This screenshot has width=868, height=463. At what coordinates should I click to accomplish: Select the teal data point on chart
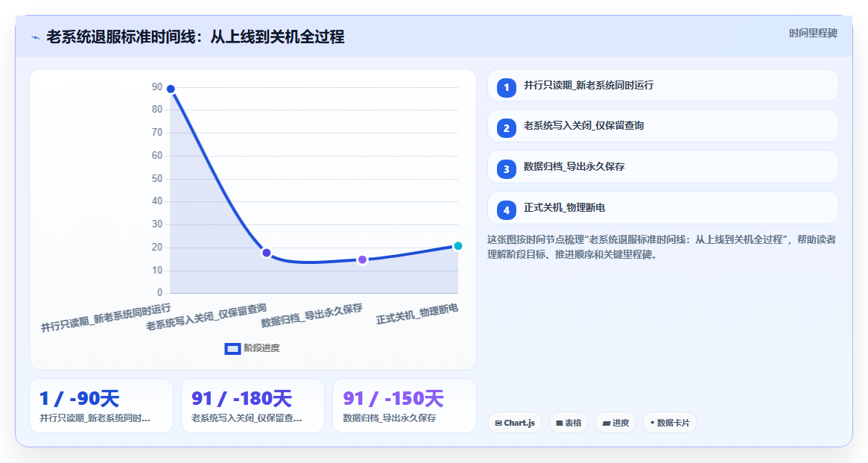[x=457, y=246]
